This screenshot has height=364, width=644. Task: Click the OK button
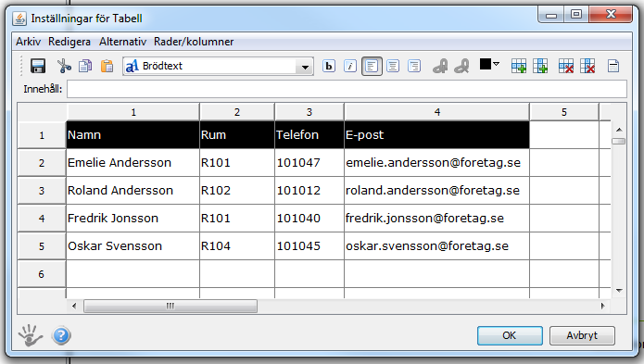pyautogui.click(x=510, y=335)
